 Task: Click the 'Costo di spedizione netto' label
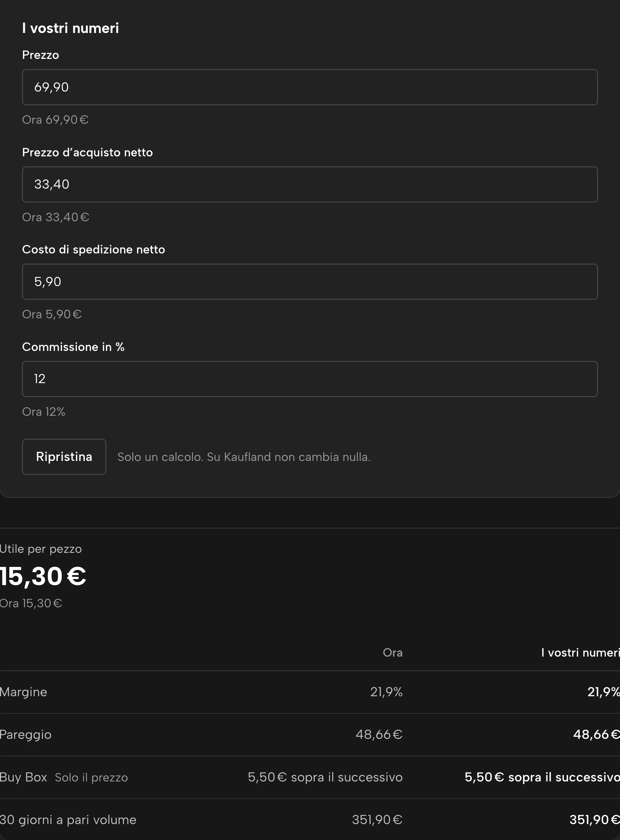tap(93, 250)
